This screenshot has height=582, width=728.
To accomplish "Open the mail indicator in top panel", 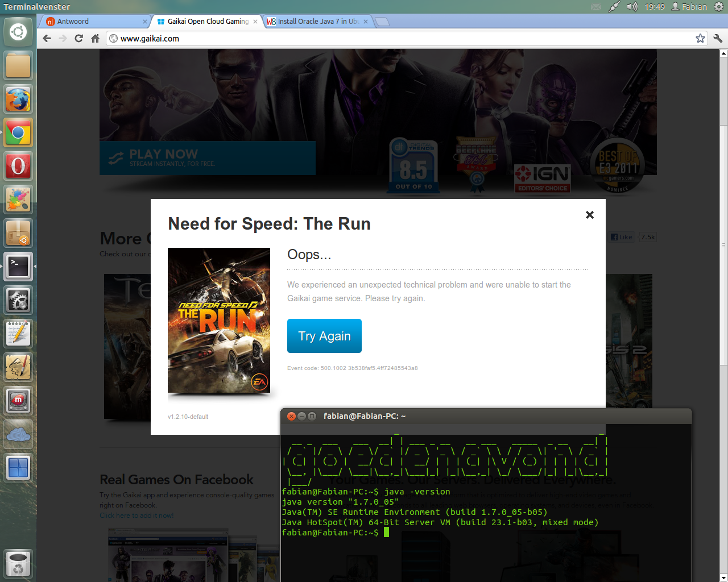I will click(x=596, y=7).
